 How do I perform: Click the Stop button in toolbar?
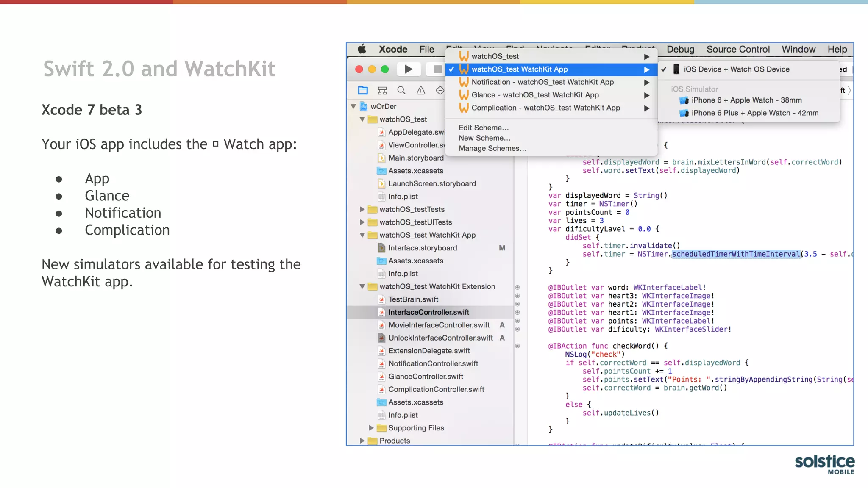click(x=437, y=69)
